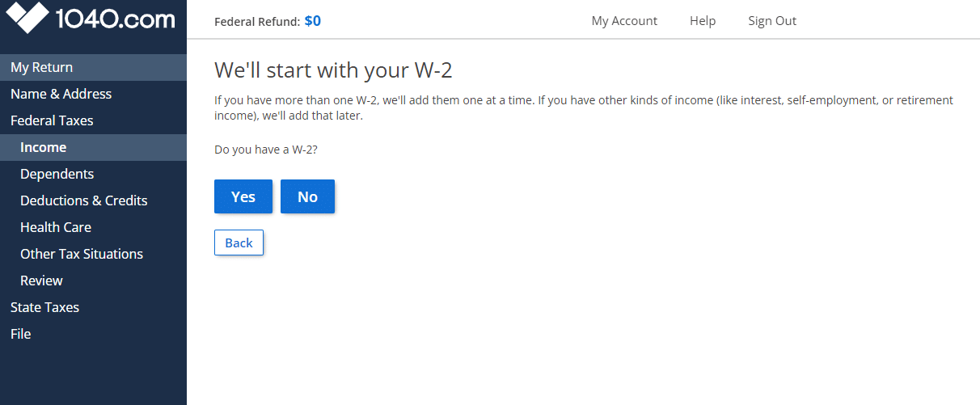
Task: Answer Yes to having a W-2
Action: click(x=243, y=196)
